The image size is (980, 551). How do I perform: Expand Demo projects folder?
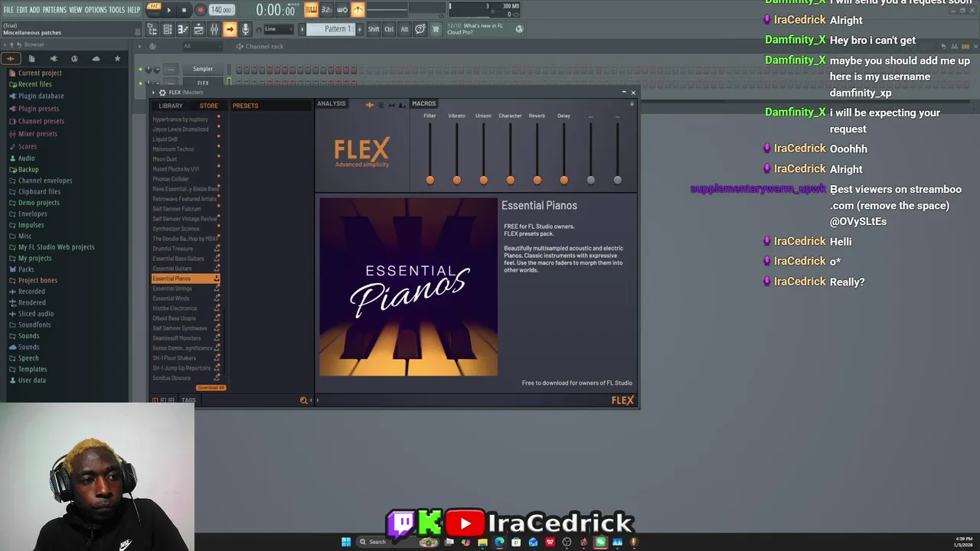(38, 203)
